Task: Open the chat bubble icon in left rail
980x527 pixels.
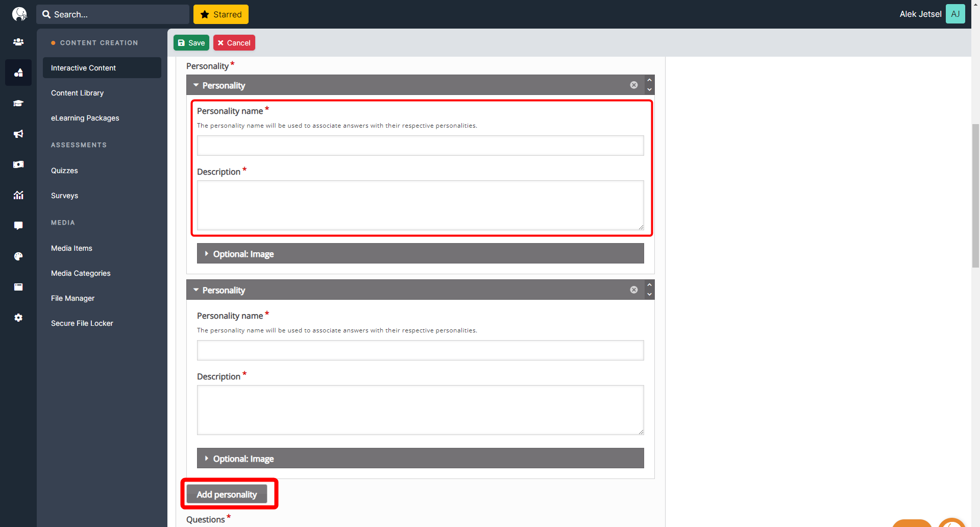Action: [18, 226]
